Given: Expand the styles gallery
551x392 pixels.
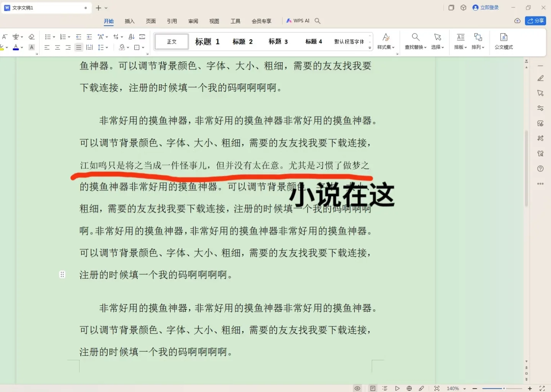Looking at the screenshot, I should pyautogui.click(x=370, y=48).
